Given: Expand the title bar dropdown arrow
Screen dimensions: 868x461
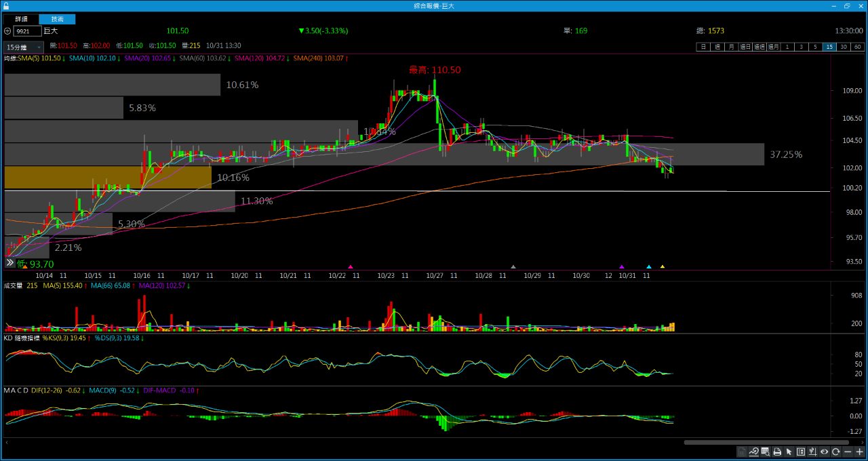Looking at the screenshot, I should click(x=833, y=5).
